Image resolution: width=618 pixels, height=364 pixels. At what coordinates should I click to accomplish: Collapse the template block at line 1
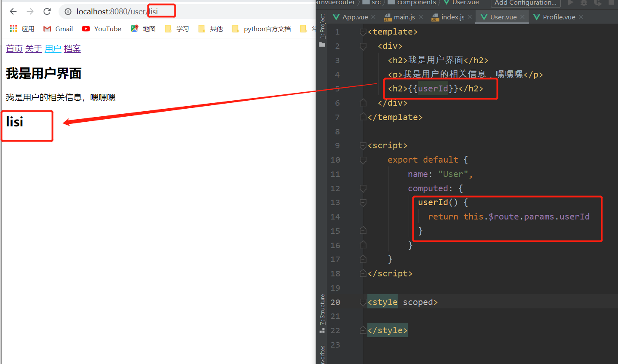(363, 32)
